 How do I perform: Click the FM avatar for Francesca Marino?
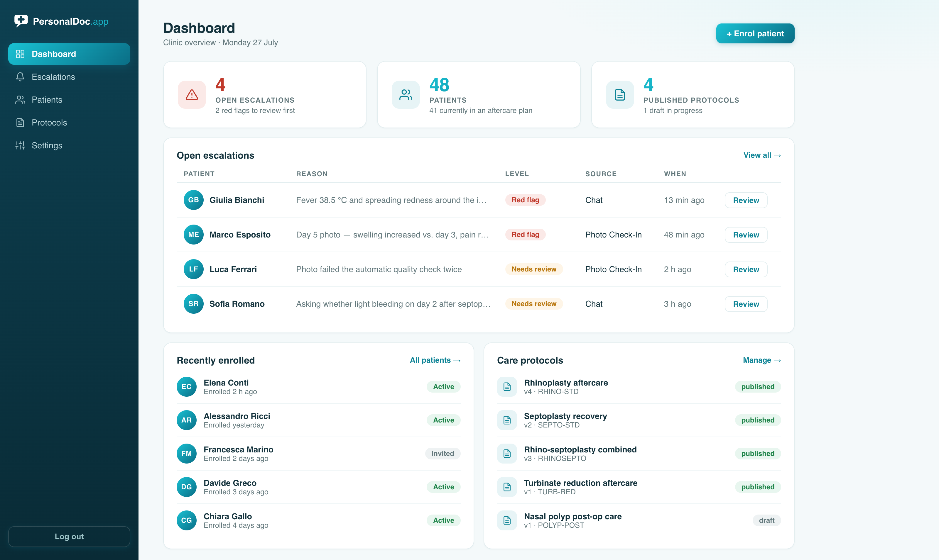[187, 454]
